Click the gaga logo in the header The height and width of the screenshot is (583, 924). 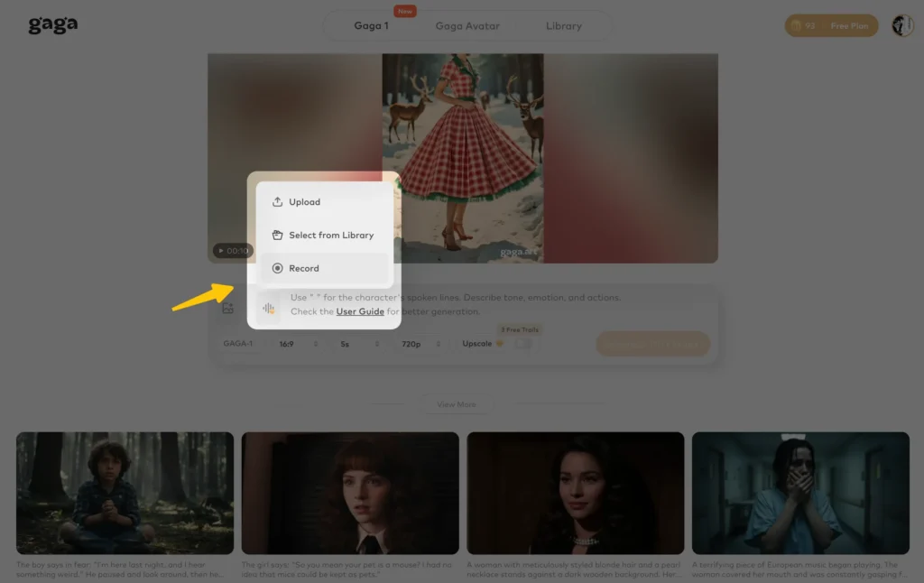(52, 25)
